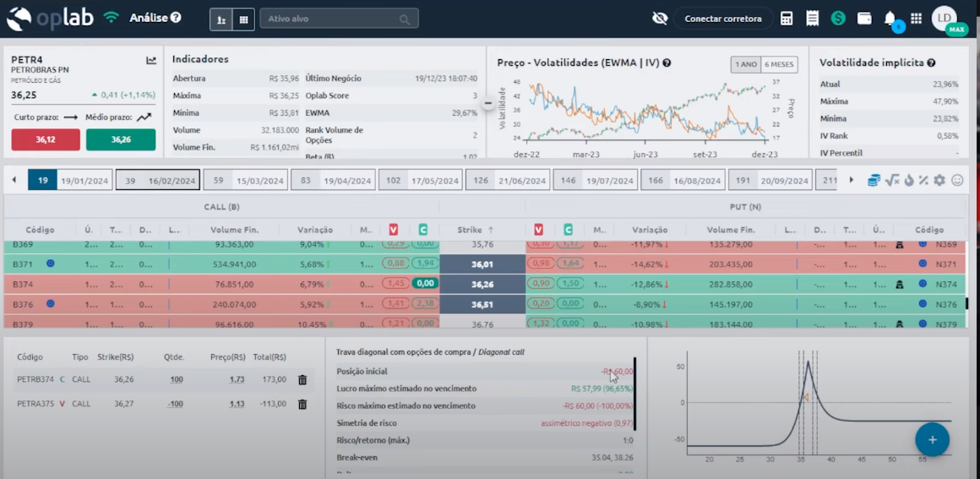Collapse the indicators panel with minus button
Screen dimensions: 980x479
(x=487, y=103)
